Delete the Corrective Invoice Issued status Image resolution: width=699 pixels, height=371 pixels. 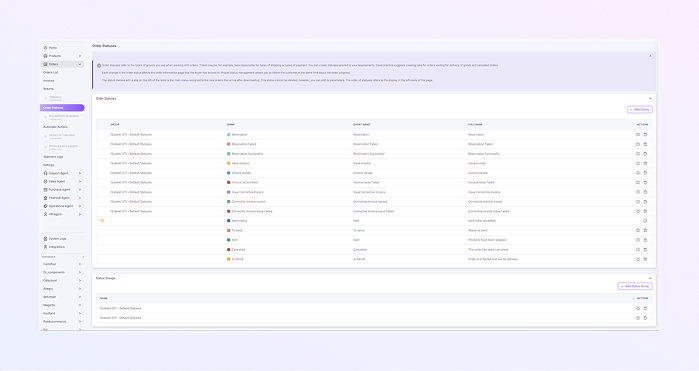coord(645,202)
